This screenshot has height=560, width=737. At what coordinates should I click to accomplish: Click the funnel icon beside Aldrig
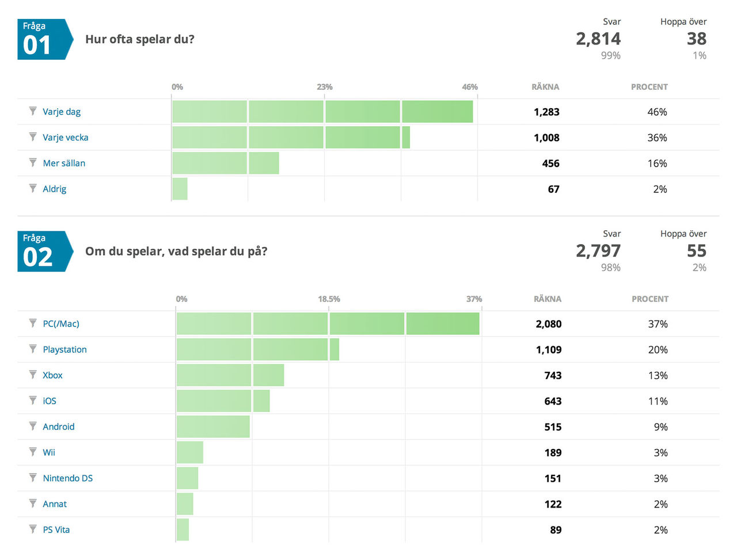pos(33,188)
